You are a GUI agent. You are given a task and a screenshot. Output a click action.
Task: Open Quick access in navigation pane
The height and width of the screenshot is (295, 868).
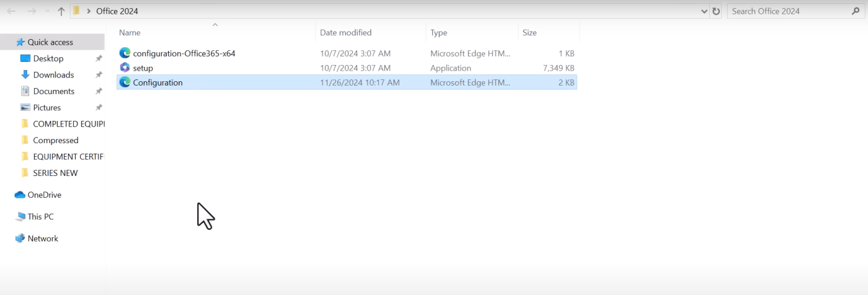coord(50,42)
